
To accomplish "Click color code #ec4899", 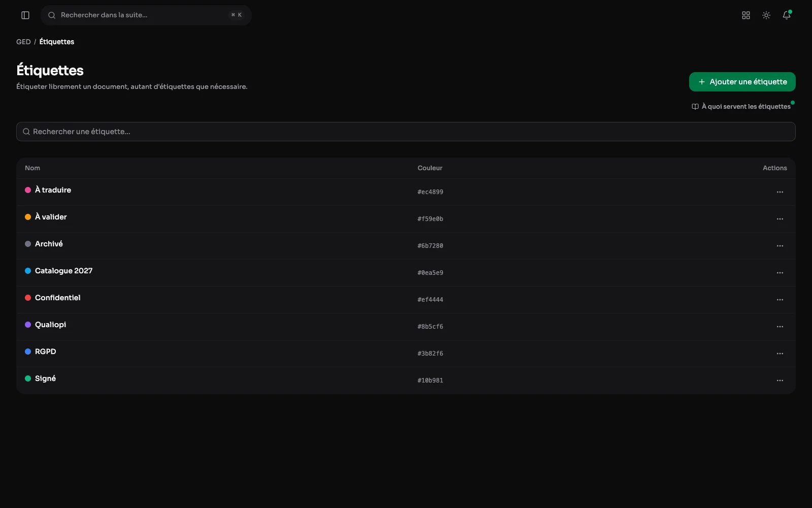I will 430,192.
